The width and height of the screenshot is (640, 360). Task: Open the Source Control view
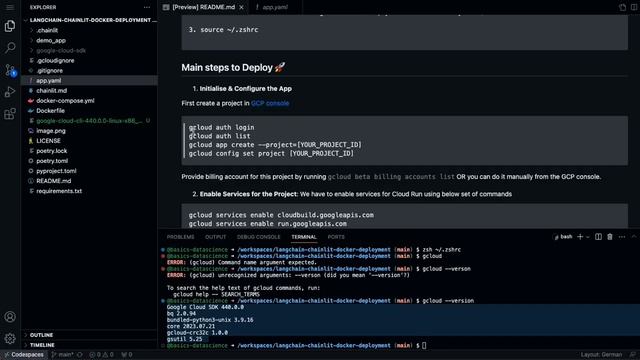10,70
